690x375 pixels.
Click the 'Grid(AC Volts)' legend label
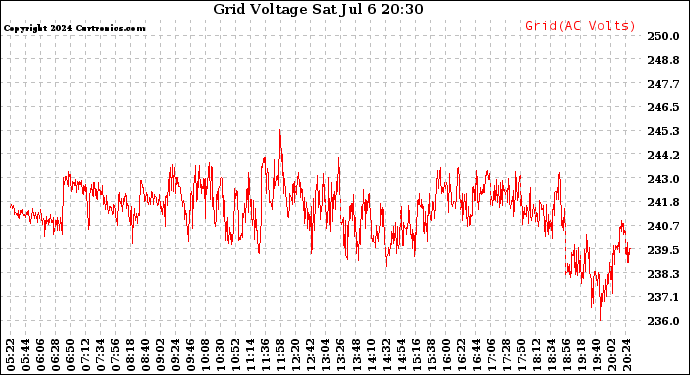580,26
